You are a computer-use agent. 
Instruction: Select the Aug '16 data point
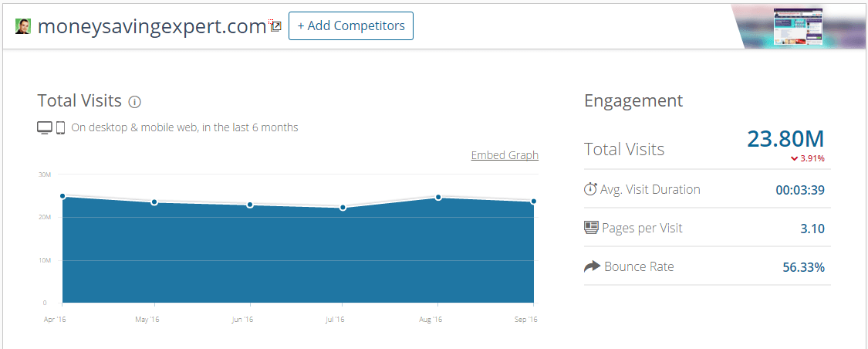438,197
